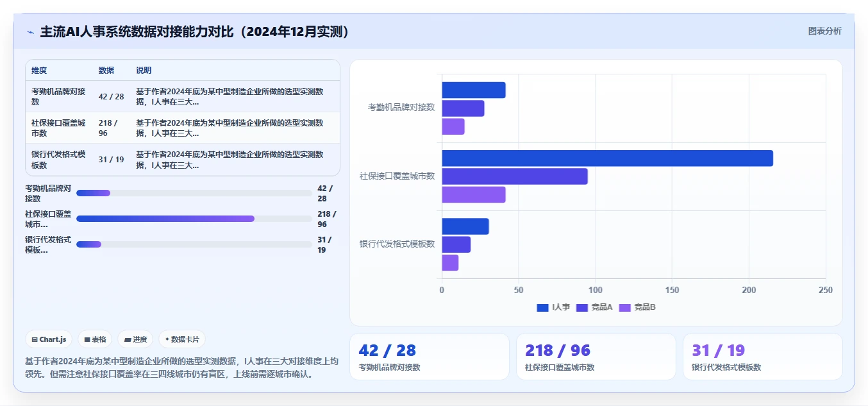Click progress bar for 社保接口覆盖城市

(x=194, y=219)
